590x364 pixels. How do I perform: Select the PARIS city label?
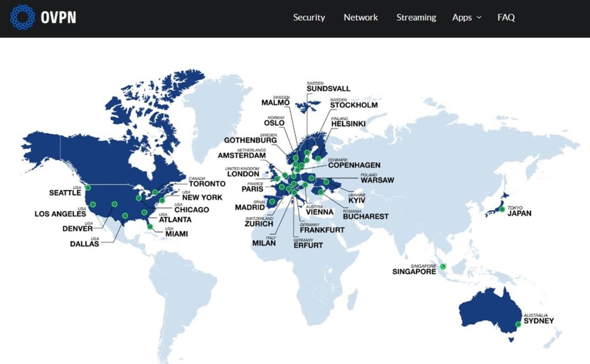click(x=252, y=189)
